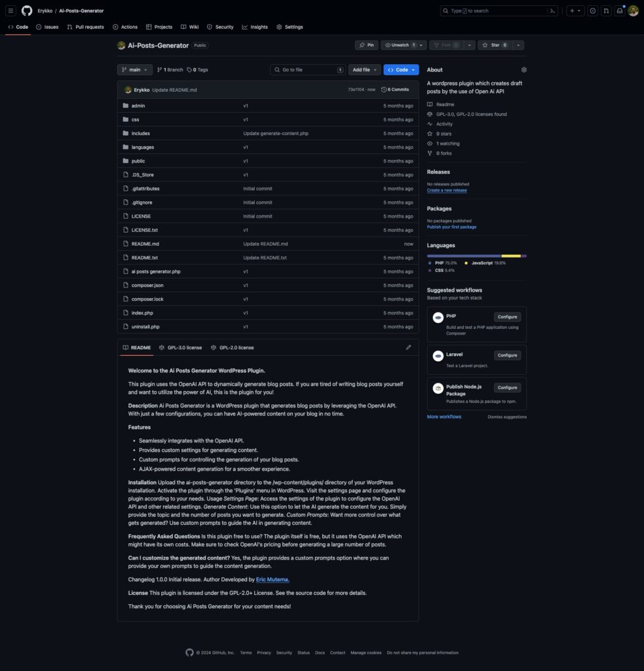
Task: Open the ai posts generator.php file
Action: pyautogui.click(x=156, y=271)
